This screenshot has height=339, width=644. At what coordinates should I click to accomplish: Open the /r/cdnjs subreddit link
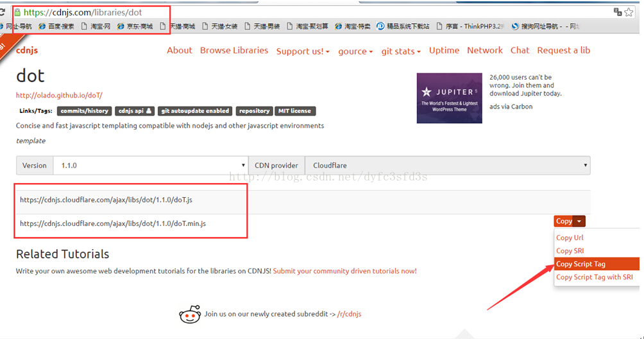point(349,314)
